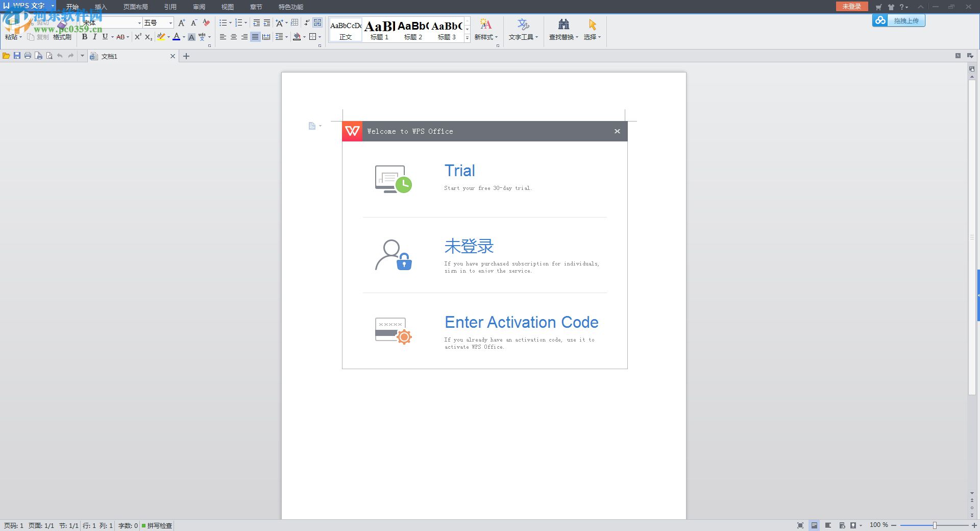Switch to outline view in status bar
Screen dimensions: 980x531
[x=828, y=525]
